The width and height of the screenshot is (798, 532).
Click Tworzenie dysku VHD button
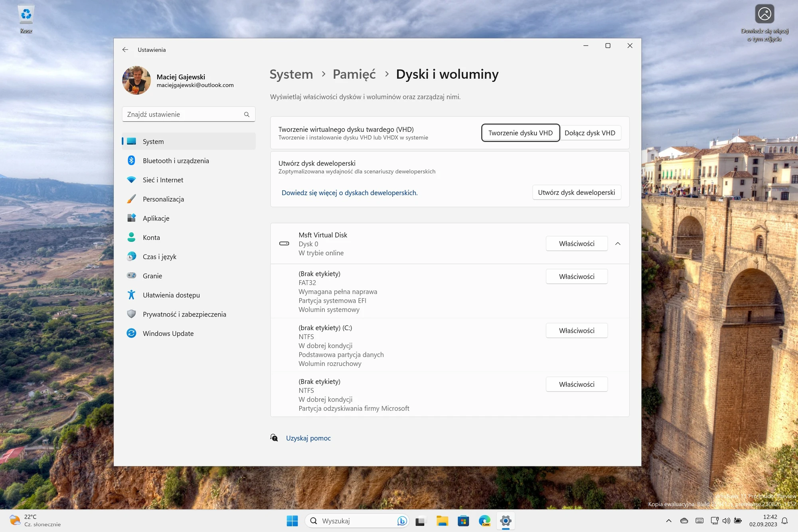[x=520, y=133]
